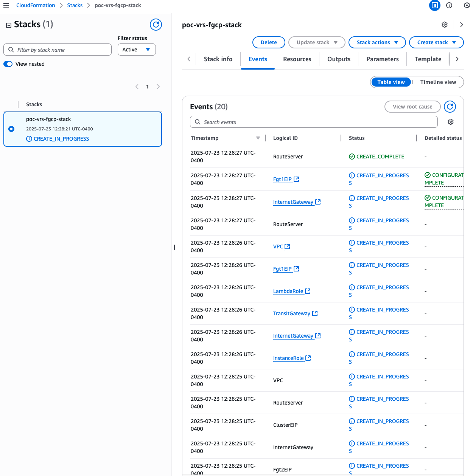Toggle the split panel layout icon in top bar
Viewport: 473px width, 476px height.
point(435,5)
